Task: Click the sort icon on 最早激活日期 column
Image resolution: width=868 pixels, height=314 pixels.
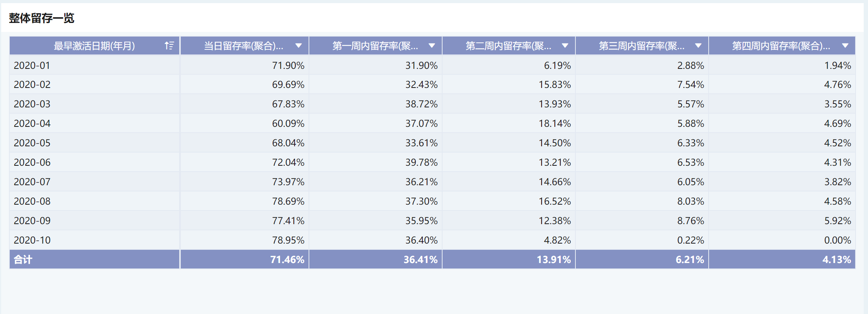Action: pos(169,46)
